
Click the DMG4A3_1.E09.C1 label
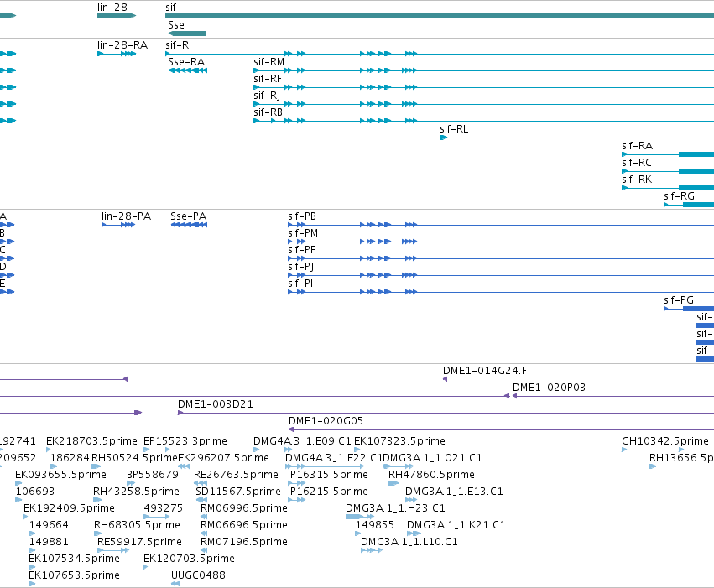(302, 441)
